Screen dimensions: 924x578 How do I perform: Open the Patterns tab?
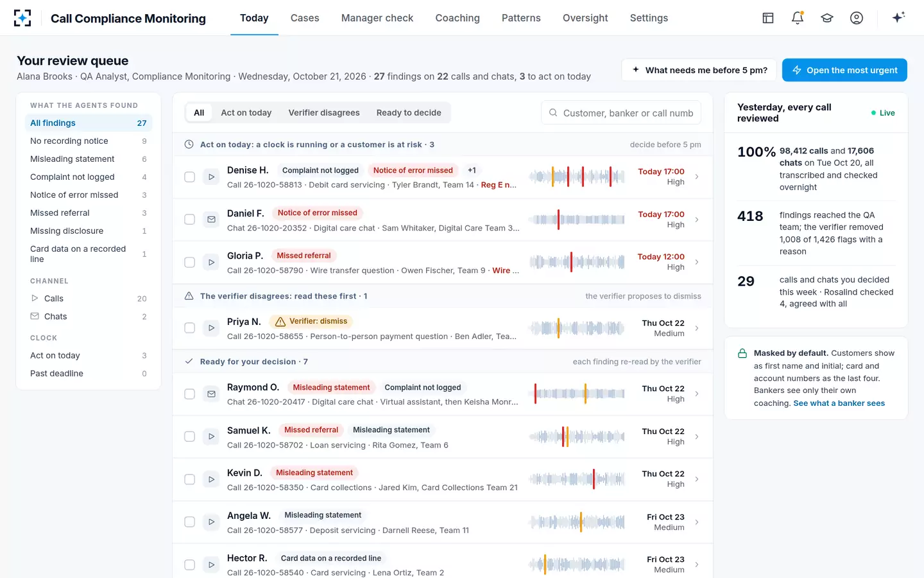click(521, 18)
